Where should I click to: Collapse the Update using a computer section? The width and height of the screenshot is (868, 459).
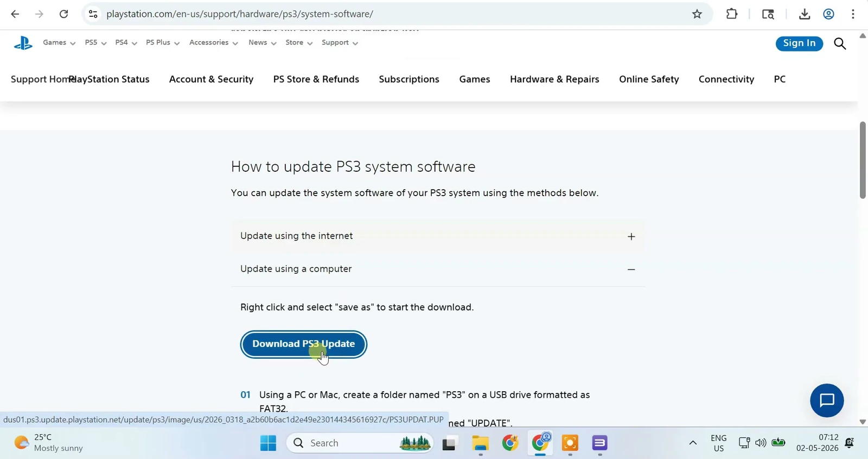[438, 269]
